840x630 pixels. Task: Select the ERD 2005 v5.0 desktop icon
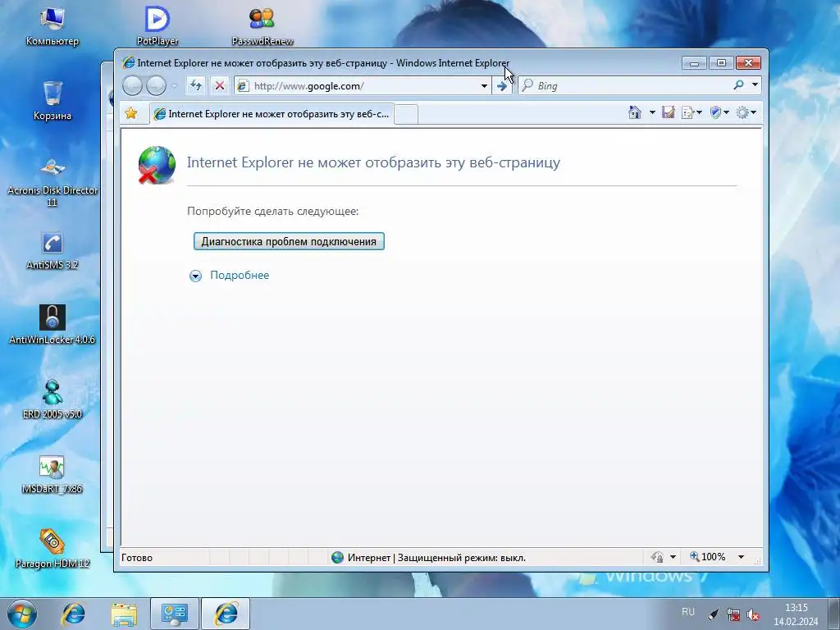click(x=52, y=399)
